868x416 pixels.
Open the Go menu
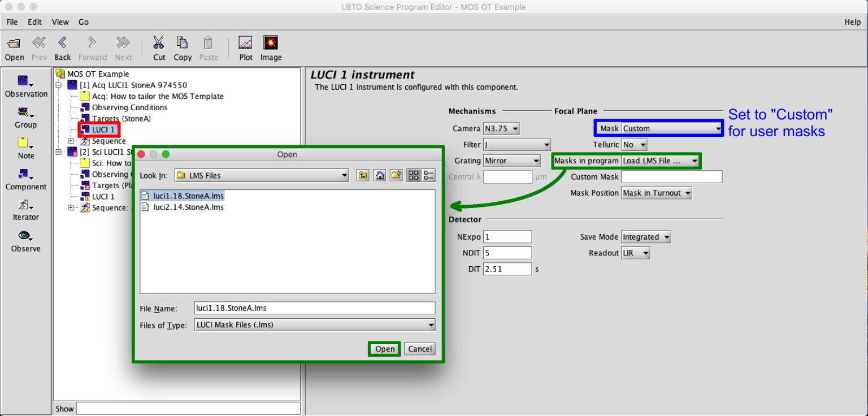pos(84,22)
